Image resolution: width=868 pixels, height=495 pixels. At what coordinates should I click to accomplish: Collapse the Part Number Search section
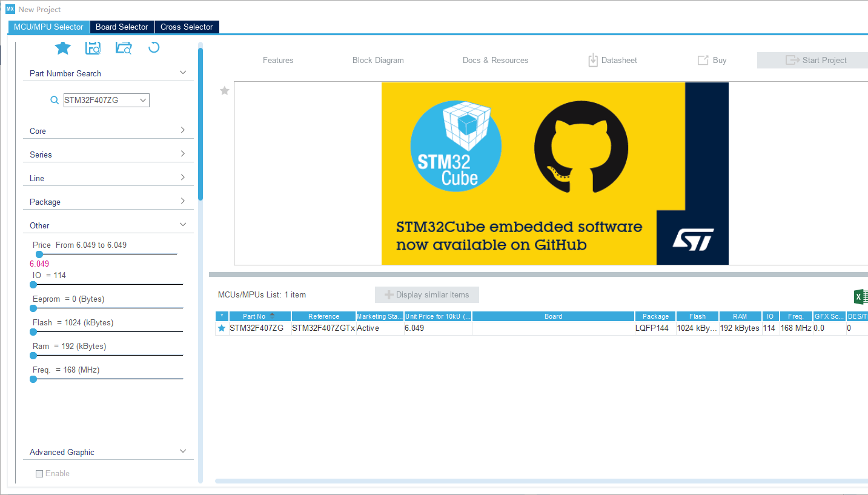(183, 73)
